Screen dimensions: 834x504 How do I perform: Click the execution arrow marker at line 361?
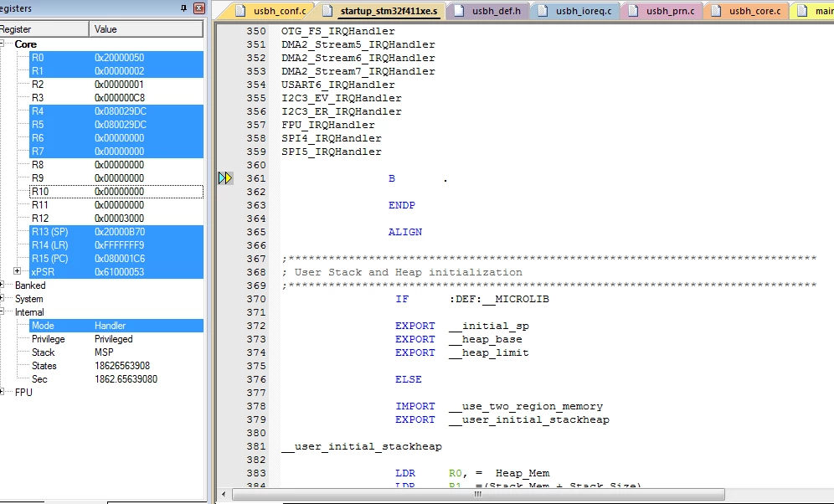point(225,178)
